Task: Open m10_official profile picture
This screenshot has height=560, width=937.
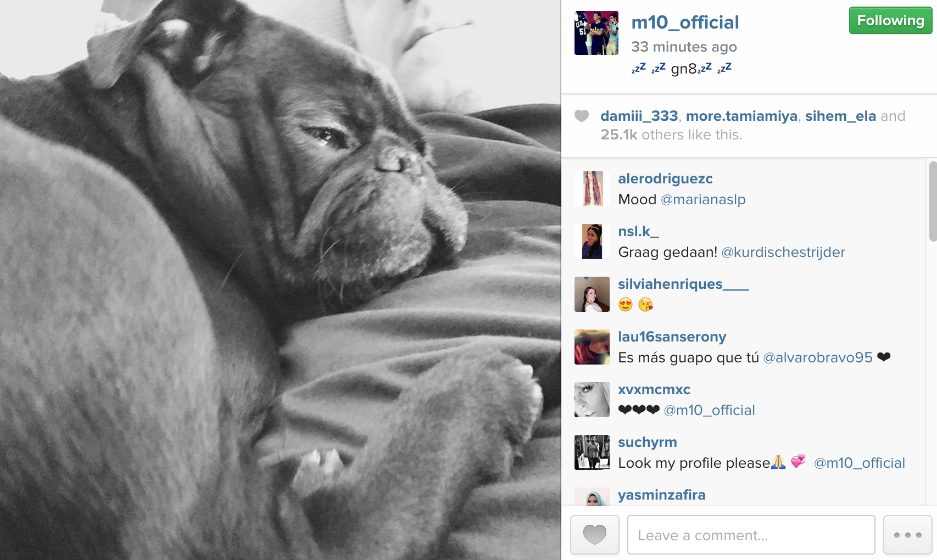Action: [x=596, y=33]
